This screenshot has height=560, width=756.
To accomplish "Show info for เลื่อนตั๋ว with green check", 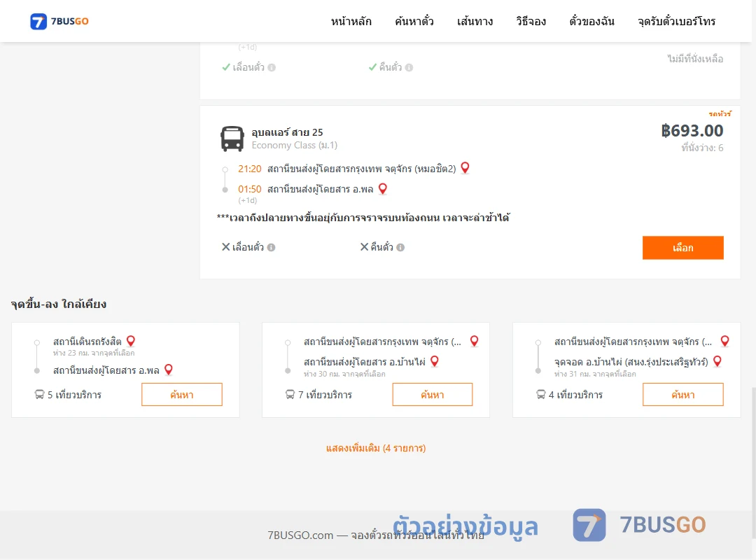I will (x=272, y=67).
